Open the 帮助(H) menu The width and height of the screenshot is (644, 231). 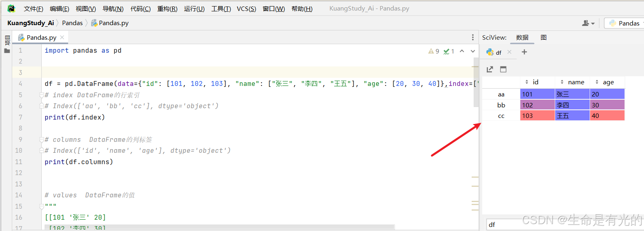tap(302, 9)
